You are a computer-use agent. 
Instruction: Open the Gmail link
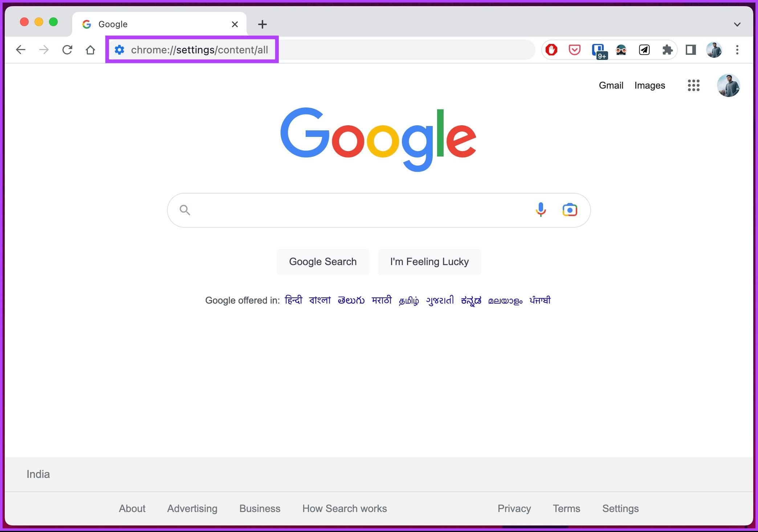611,85
